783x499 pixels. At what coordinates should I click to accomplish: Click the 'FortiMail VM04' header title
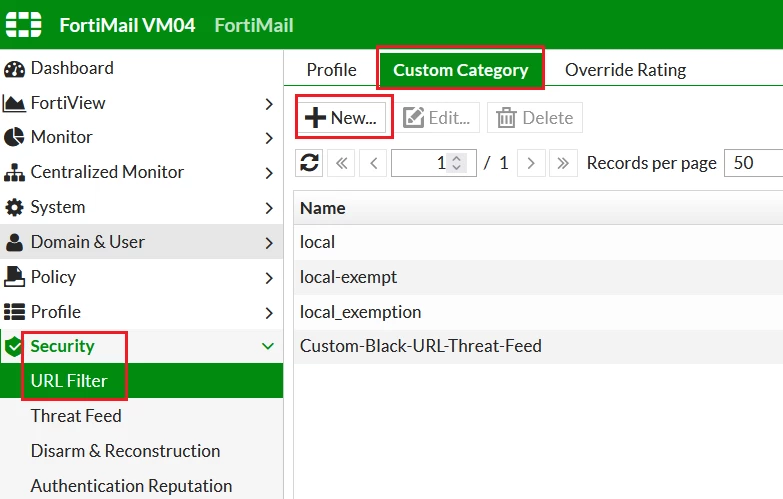point(127,25)
